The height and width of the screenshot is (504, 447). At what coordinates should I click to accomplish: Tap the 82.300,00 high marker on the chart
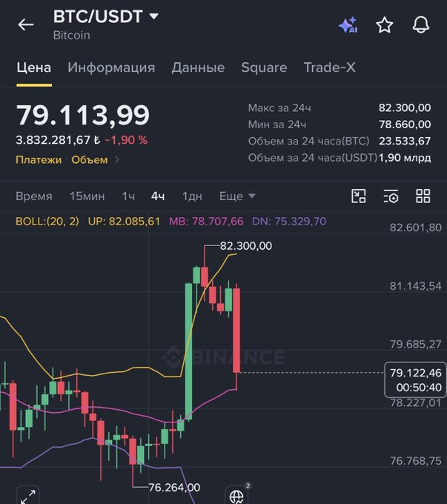click(246, 246)
